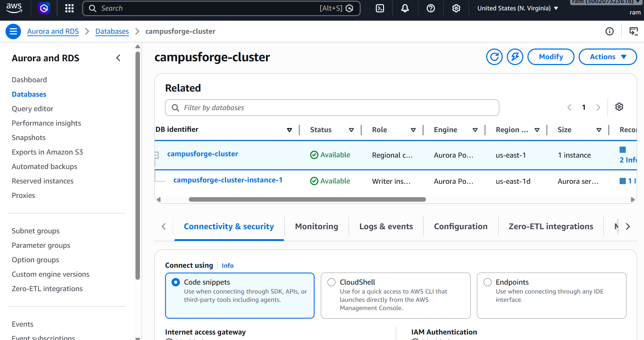Select the Endpoints connection option

(552, 296)
